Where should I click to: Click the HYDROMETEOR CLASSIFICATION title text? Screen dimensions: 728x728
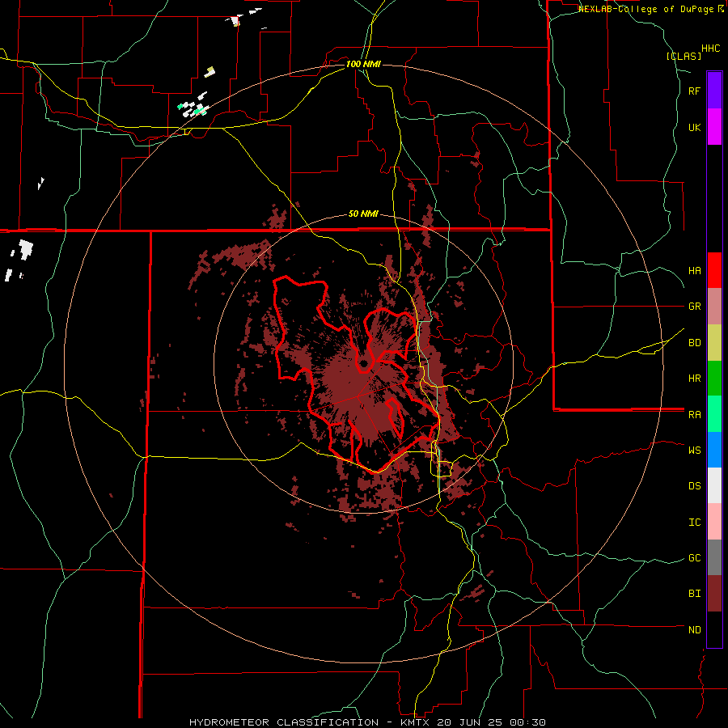click(284, 722)
